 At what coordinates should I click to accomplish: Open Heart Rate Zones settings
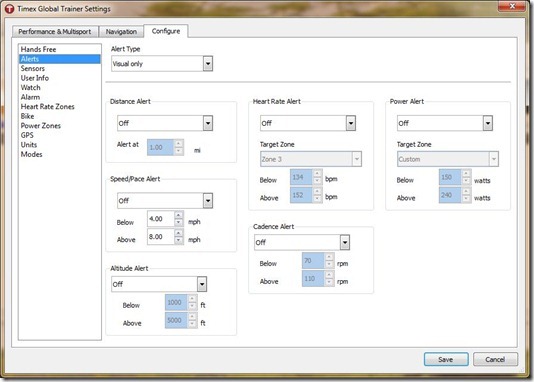click(60, 107)
